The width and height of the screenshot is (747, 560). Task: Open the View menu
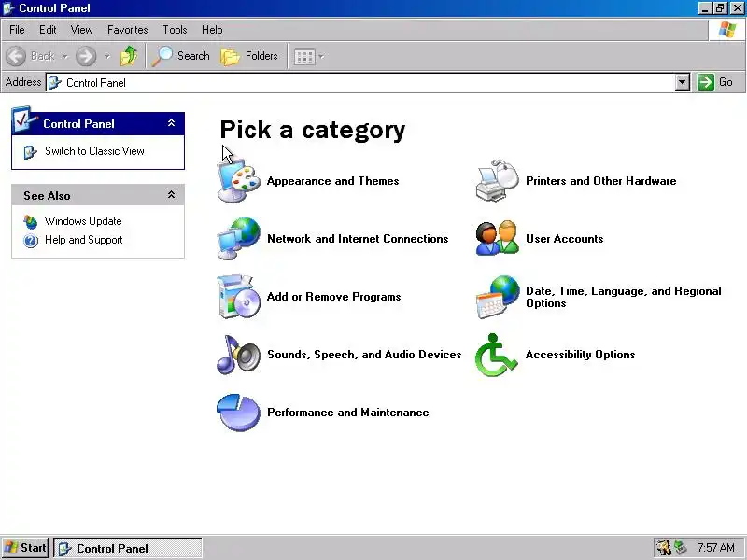tap(82, 30)
